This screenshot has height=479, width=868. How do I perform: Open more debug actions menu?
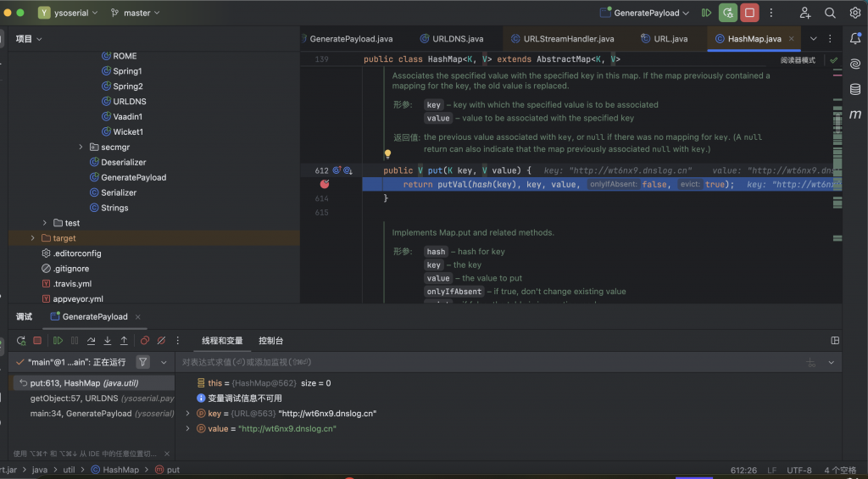click(178, 341)
